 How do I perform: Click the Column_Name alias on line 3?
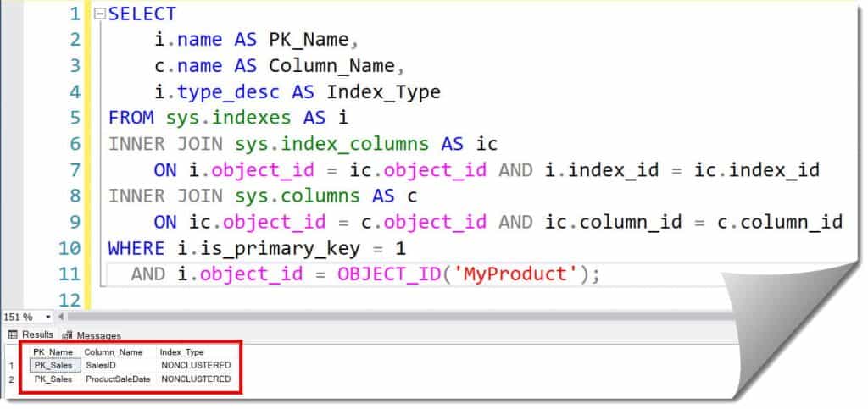(331, 66)
